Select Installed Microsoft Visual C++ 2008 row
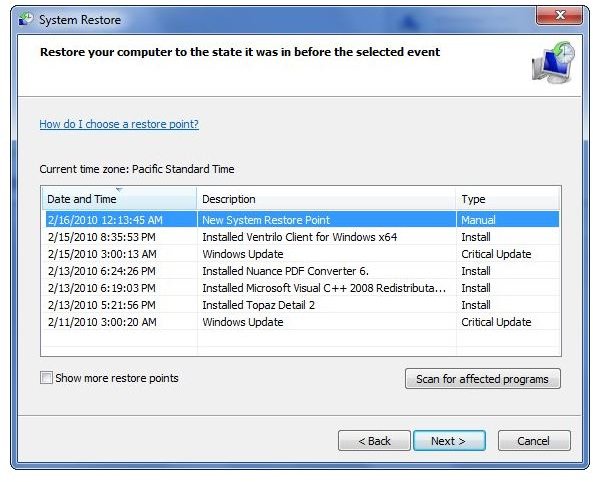This screenshot has height=482, width=593. tap(302, 288)
